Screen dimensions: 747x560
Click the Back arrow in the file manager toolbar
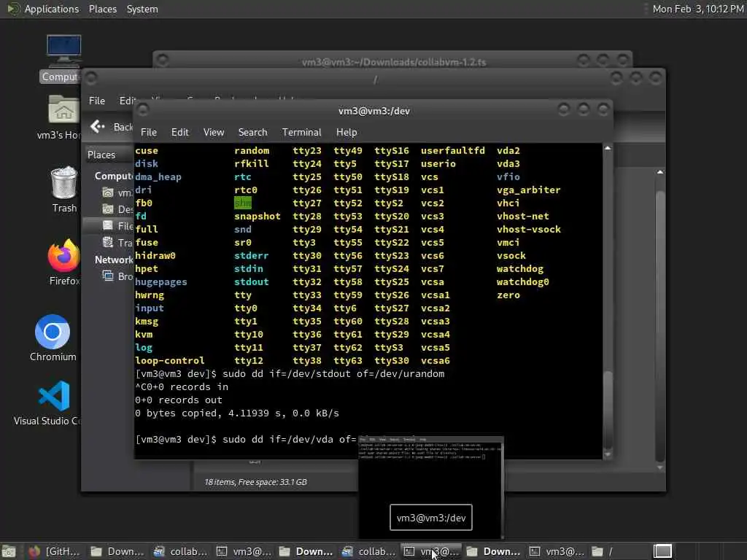point(98,127)
